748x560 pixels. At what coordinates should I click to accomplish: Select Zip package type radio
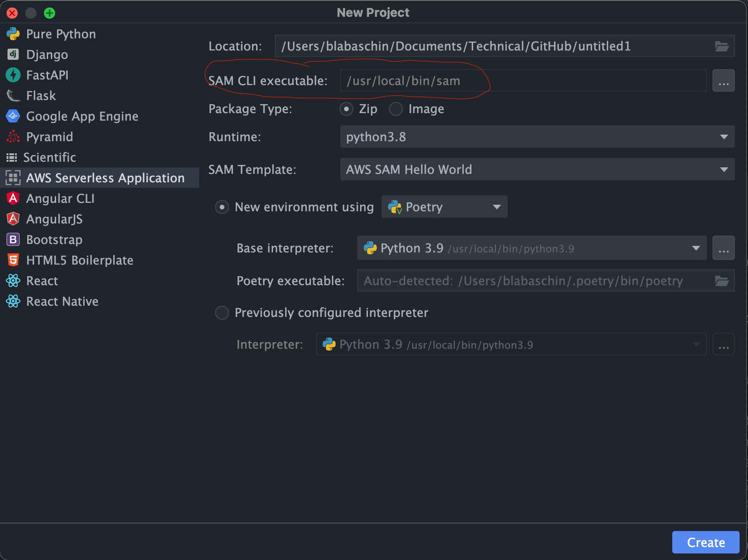[346, 109]
